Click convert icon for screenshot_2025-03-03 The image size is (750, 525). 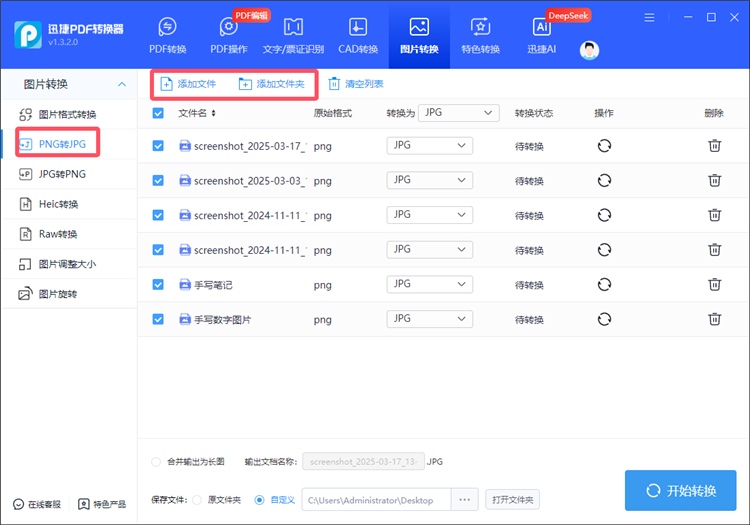604,180
